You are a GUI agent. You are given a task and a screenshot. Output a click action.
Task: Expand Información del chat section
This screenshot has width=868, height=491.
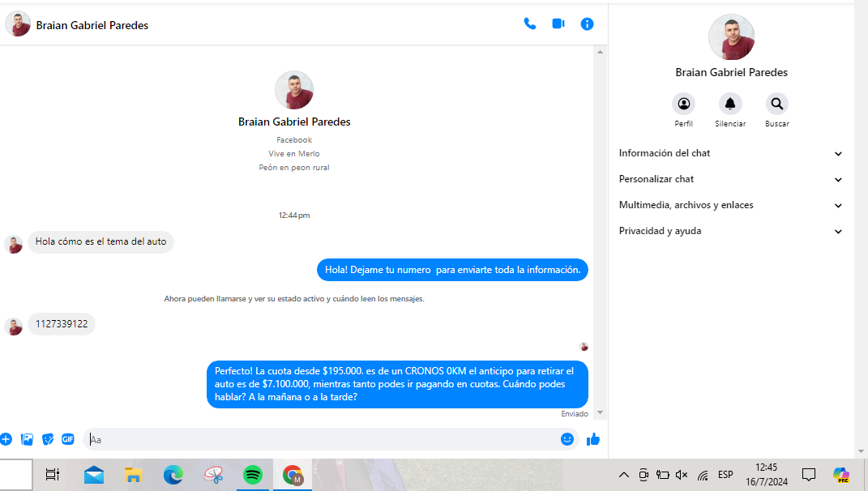(x=730, y=153)
